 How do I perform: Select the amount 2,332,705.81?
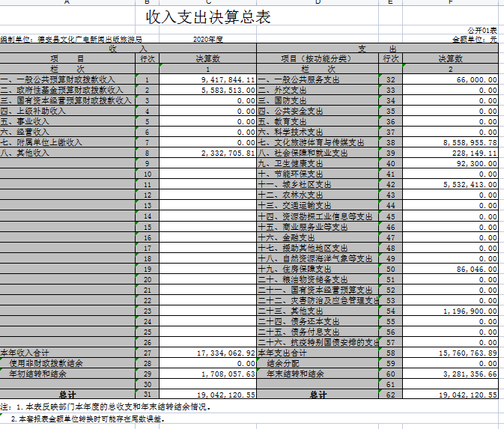228,153
